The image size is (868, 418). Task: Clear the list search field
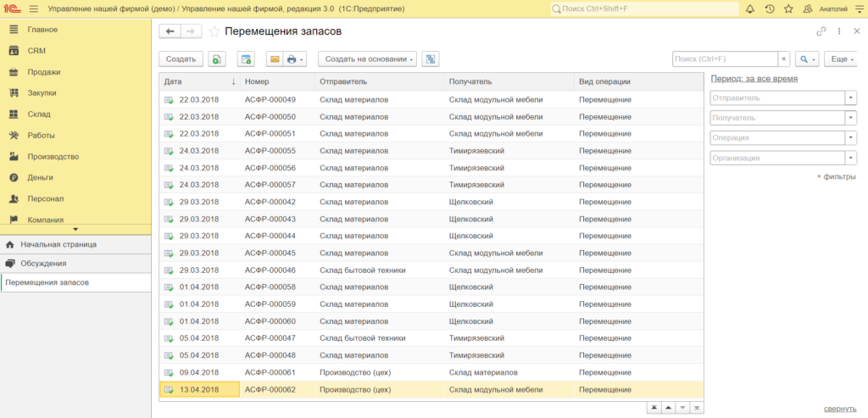[x=783, y=59]
